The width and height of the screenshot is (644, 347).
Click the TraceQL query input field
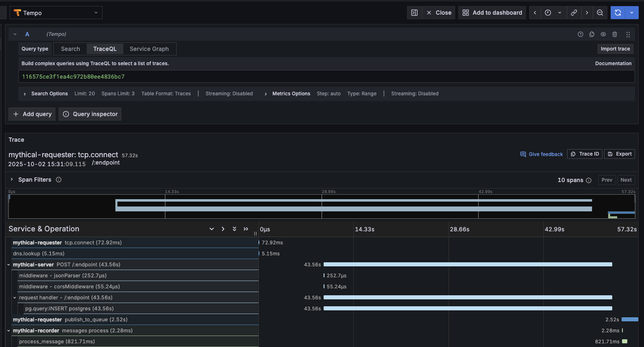pos(326,77)
